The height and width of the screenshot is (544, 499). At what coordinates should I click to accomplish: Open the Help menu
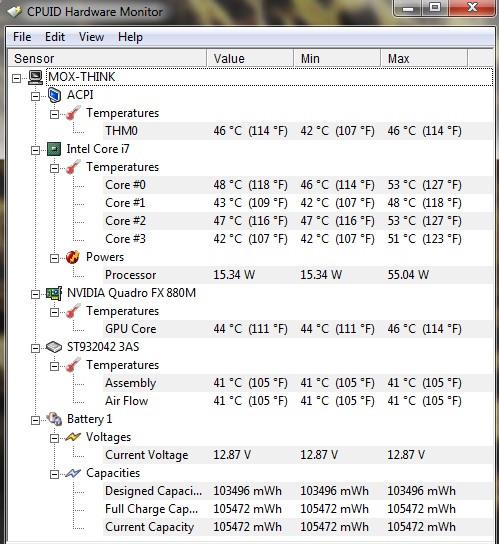[130, 37]
